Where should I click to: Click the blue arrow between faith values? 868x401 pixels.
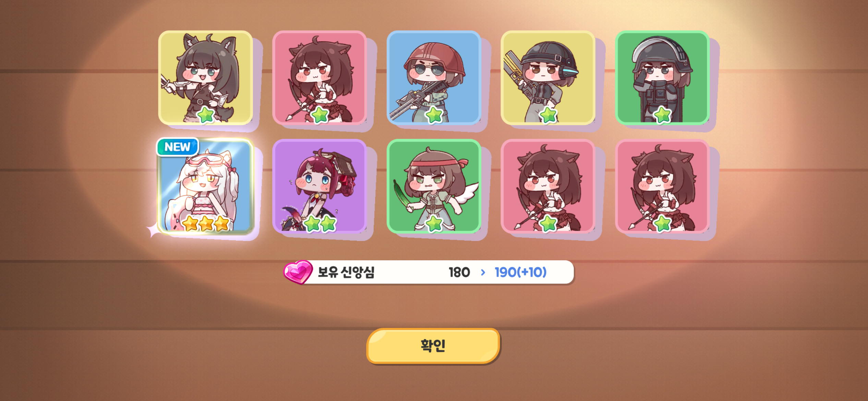(483, 272)
